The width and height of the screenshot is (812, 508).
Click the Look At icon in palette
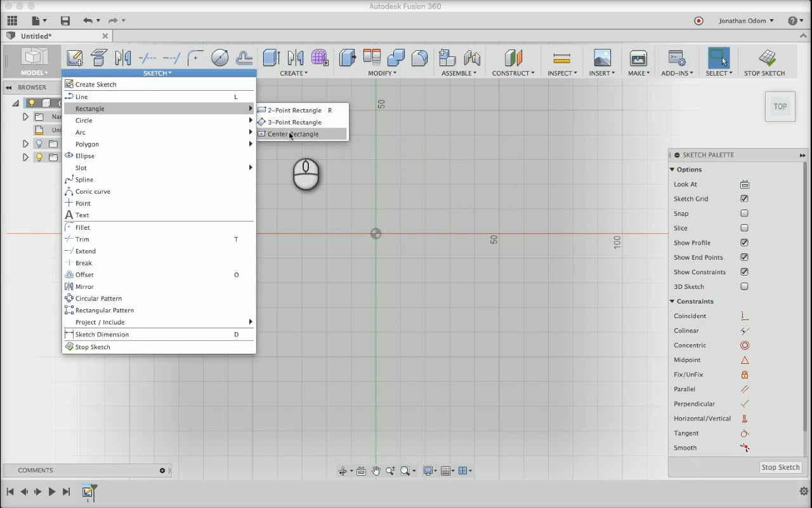pyautogui.click(x=745, y=184)
